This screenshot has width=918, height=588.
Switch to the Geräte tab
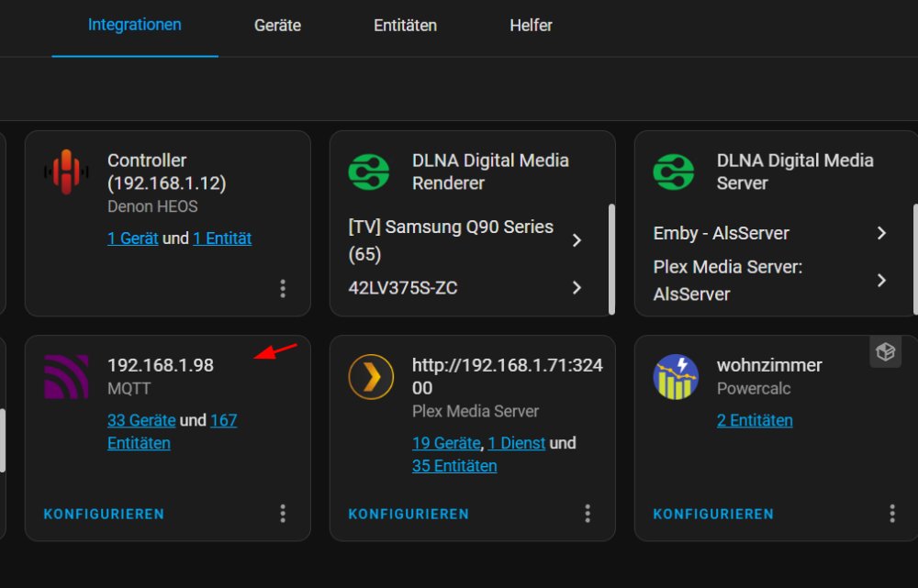pos(277,26)
